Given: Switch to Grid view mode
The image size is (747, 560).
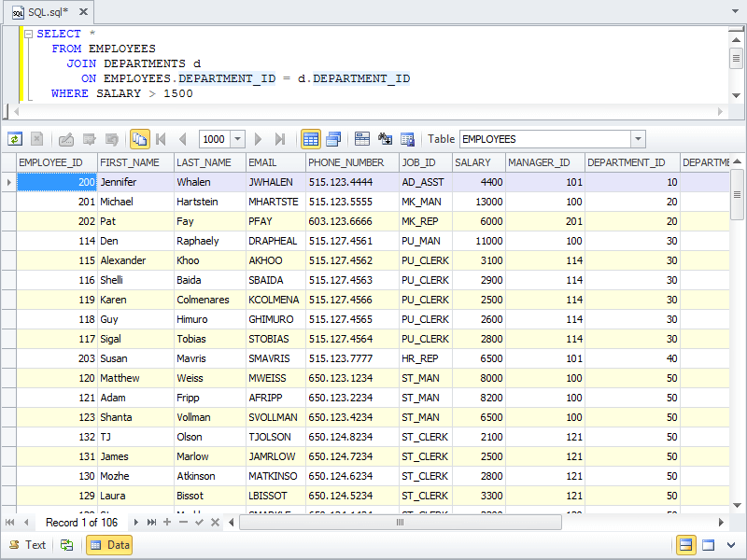Looking at the screenshot, I should [311, 139].
